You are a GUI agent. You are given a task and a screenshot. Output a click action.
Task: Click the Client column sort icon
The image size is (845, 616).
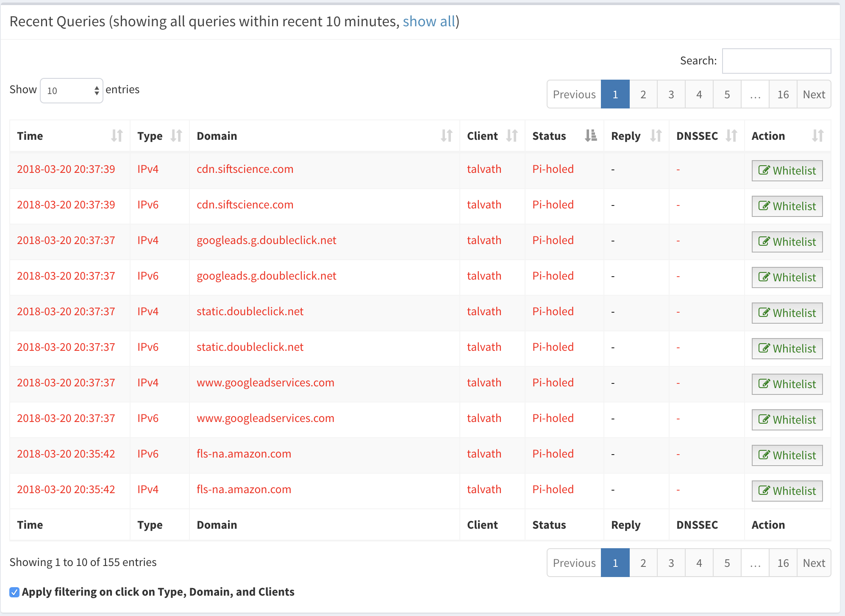click(512, 136)
